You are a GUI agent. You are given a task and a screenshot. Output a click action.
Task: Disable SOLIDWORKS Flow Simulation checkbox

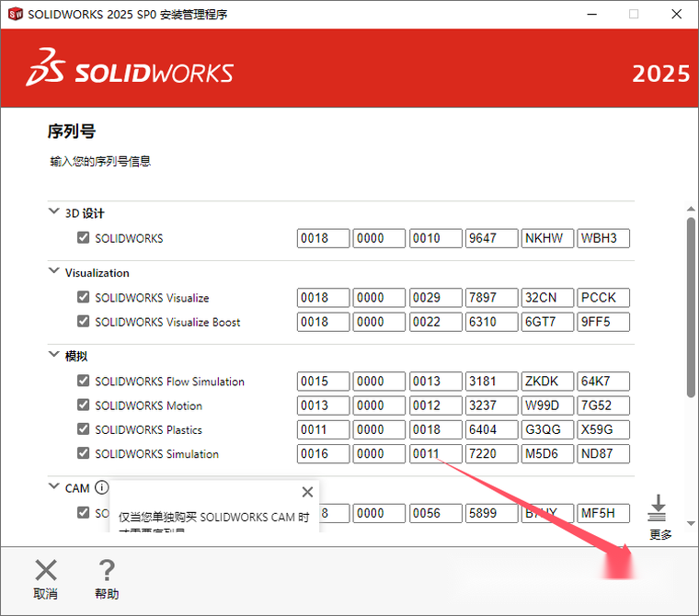(x=84, y=381)
